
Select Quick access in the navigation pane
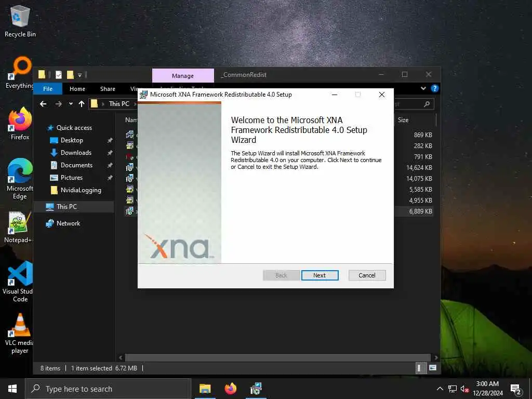74,128
